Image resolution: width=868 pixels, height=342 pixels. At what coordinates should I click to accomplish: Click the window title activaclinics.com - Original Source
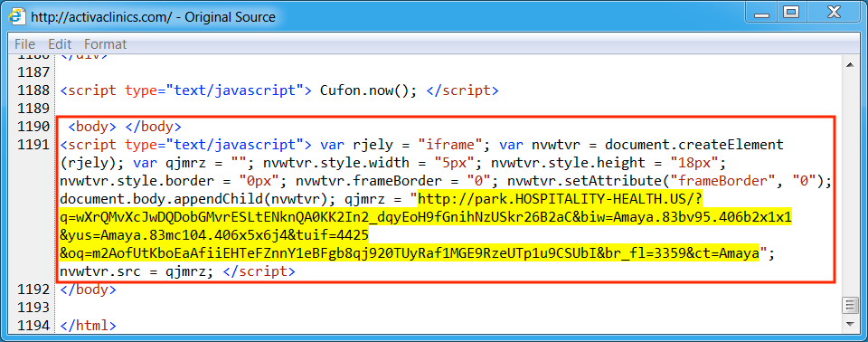pyautogui.click(x=153, y=17)
